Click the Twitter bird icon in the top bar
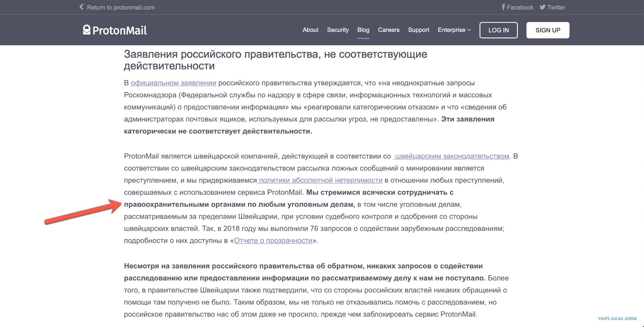 542,7
